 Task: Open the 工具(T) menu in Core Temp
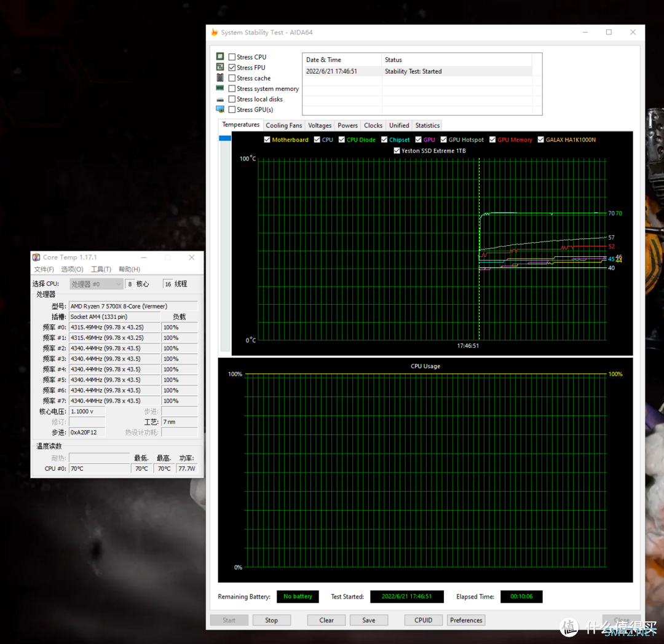[101, 270]
